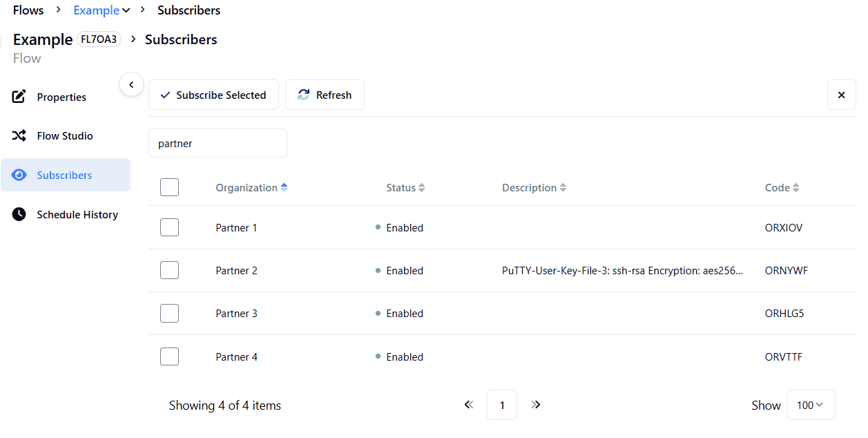Click the Flow Studio shuffle icon
The height and width of the screenshot is (438, 868).
tap(19, 136)
